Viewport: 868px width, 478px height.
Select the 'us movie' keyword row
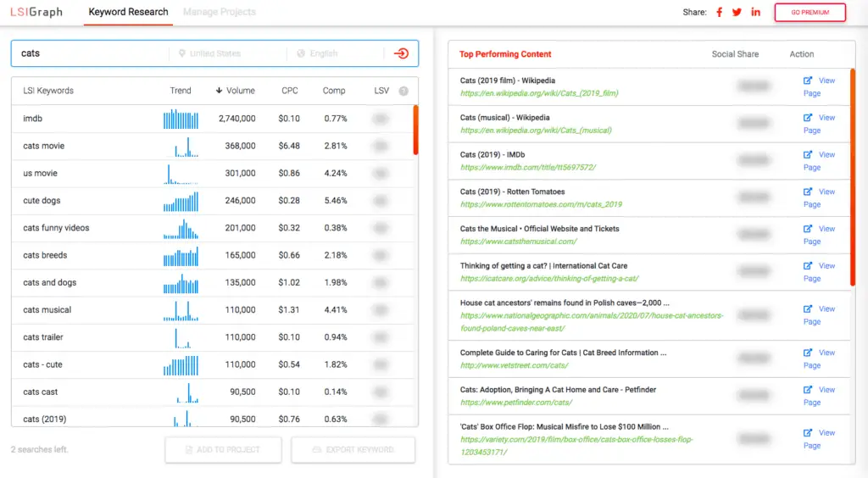pos(214,173)
